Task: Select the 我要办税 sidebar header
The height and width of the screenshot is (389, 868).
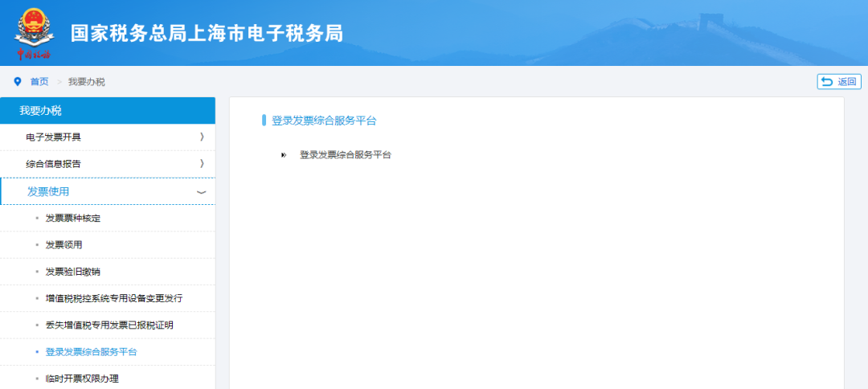Action: [x=108, y=111]
